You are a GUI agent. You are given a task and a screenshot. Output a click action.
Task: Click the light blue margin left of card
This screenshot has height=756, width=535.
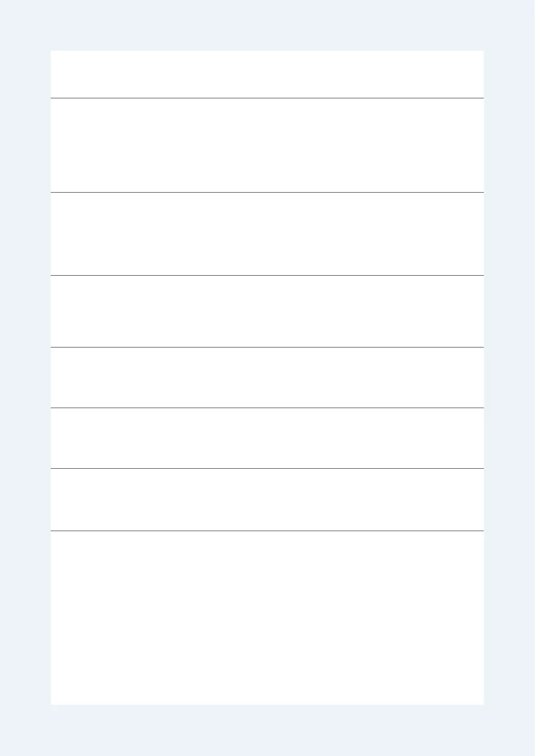[x=25, y=378]
